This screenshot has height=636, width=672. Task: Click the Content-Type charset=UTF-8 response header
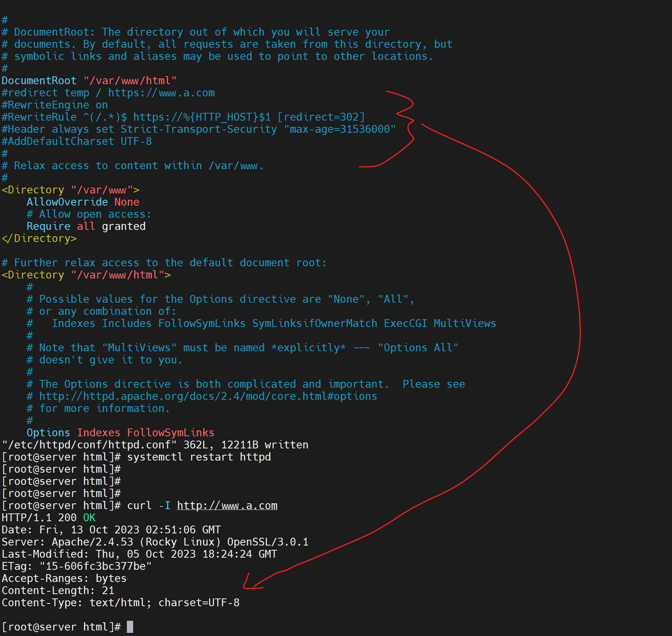(121, 603)
